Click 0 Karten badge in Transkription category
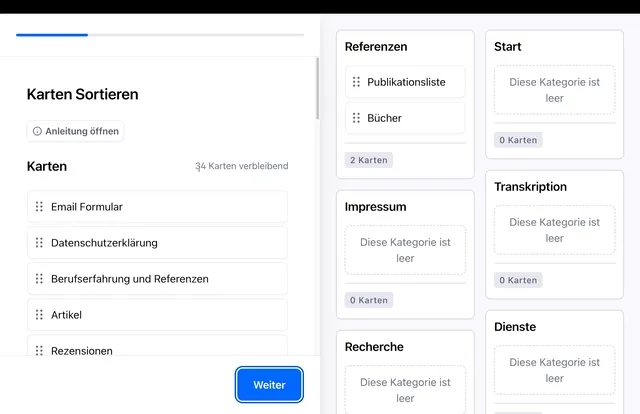Screen dimensions: 640x414 click(x=518, y=280)
